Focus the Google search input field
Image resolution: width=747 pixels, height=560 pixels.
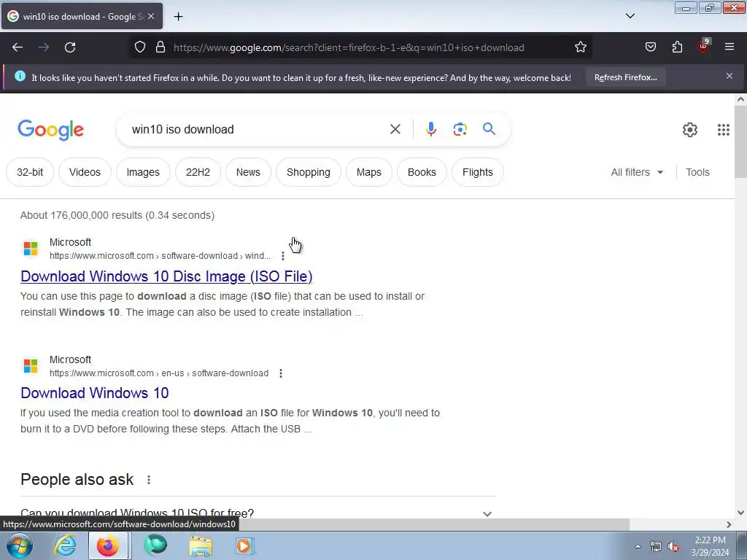pos(258,130)
